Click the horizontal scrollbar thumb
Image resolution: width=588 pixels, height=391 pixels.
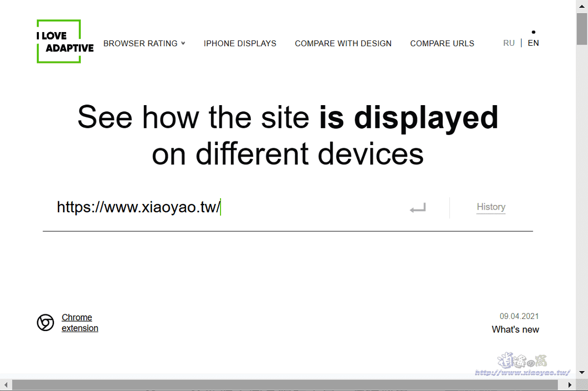coord(285,385)
